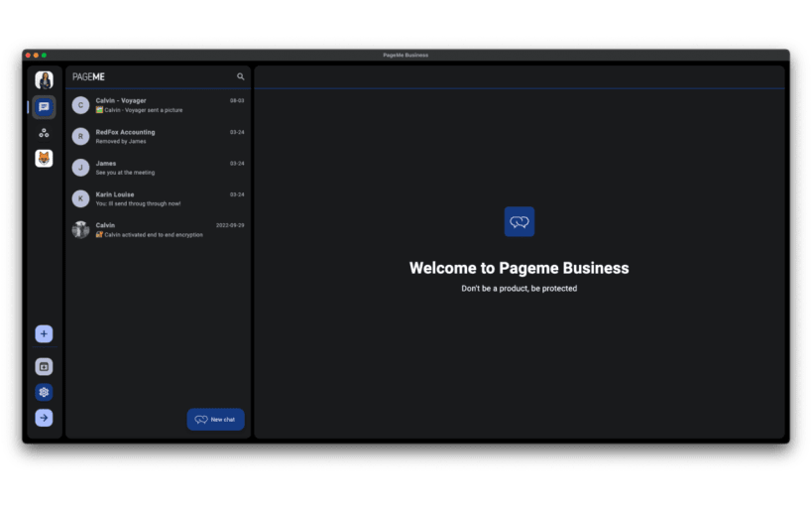Open the groups icon in sidebar
This screenshot has height=508, width=812.
[x=44, y=133]
